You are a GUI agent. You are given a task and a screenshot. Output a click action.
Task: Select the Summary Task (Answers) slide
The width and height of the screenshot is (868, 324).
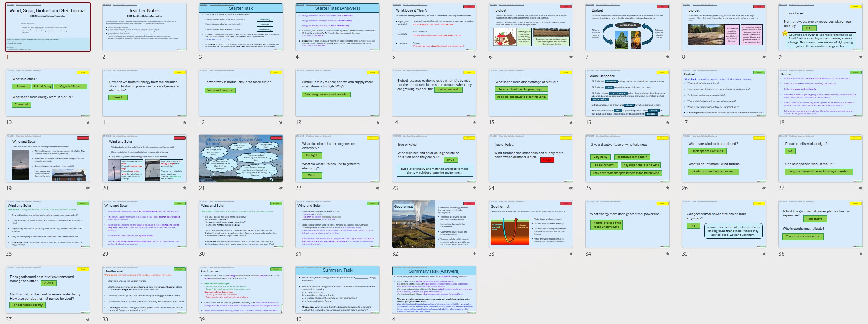(x=434, y=290)
